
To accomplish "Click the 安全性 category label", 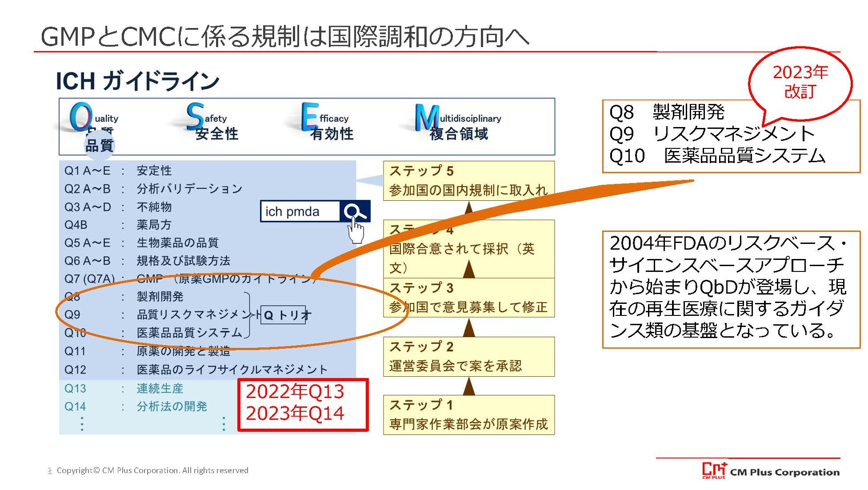I will pos(217,134).
